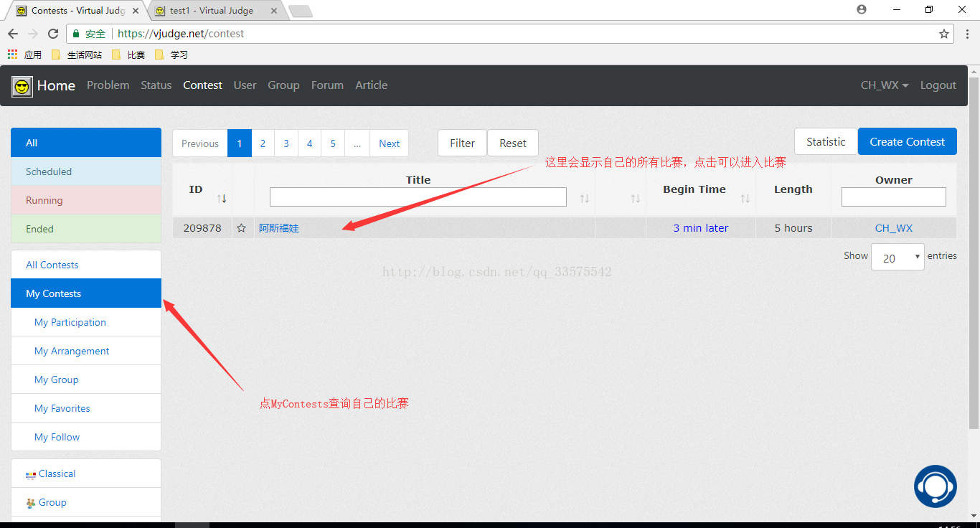Select the Scheduled status filter

(x=86, y=171)
